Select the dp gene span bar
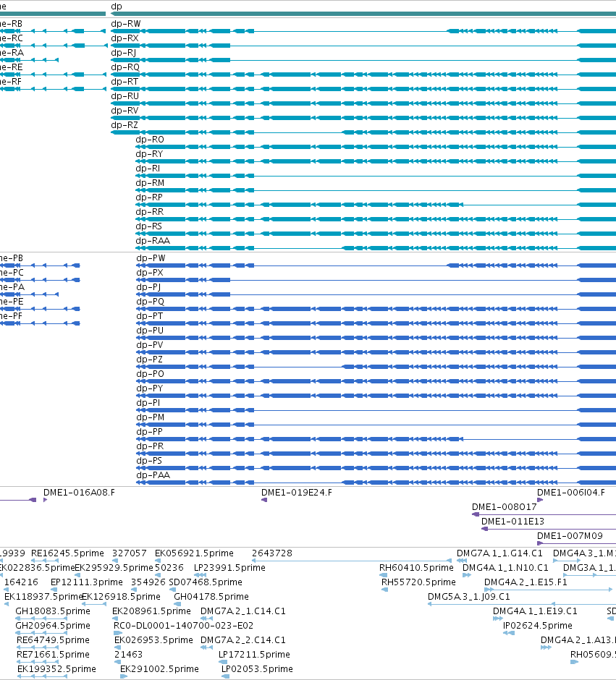616x680 pixels. (x=363, y=14)
